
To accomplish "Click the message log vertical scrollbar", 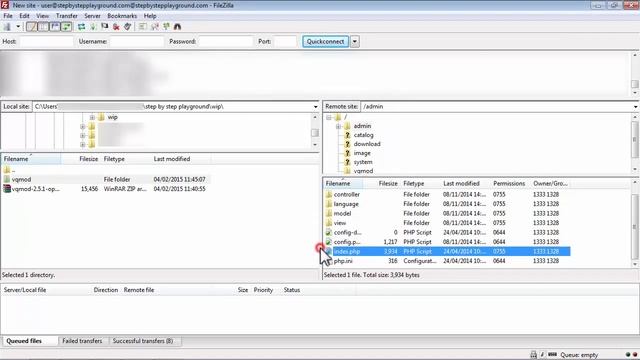I will [x=635, y=74].
